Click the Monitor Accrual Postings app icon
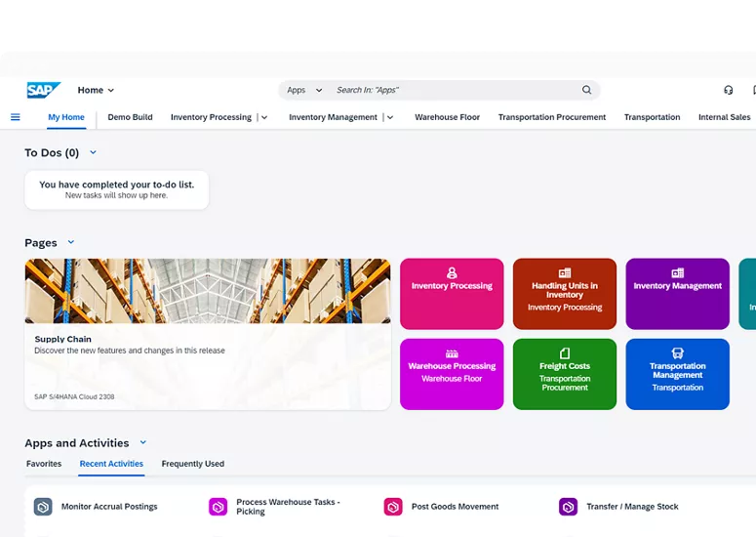The height and width of the screenshot is (537, 756). click(x=43, y=507)
